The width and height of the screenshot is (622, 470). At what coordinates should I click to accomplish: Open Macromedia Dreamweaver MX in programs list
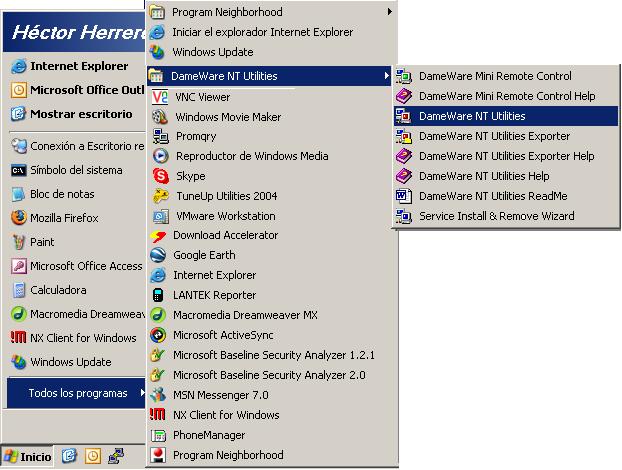[271, 315]
